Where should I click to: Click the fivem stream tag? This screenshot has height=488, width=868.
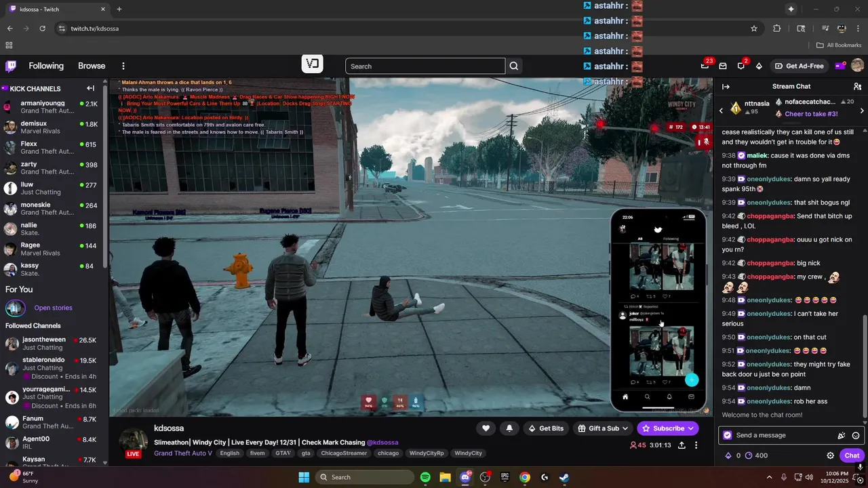click(x=257, y=453)
